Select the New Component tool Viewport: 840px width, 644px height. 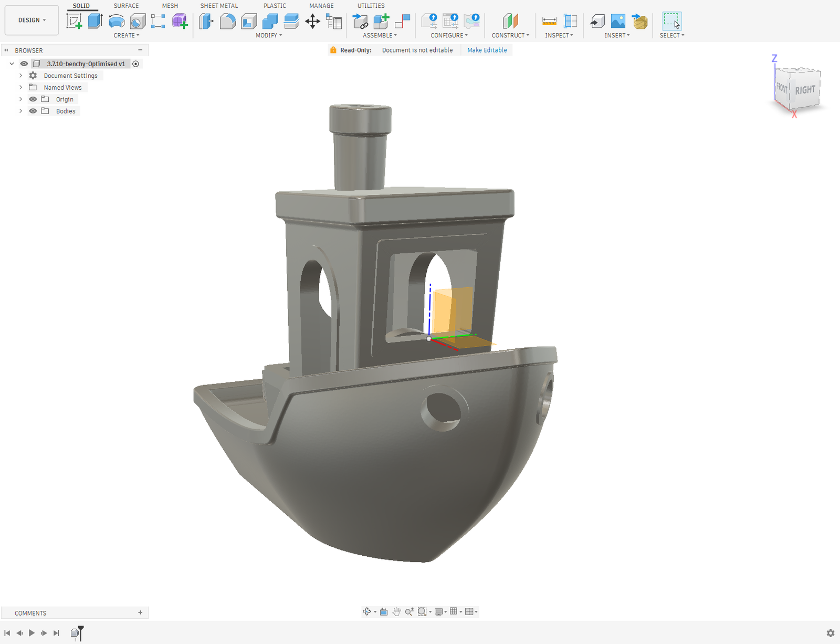coord(381,21)
